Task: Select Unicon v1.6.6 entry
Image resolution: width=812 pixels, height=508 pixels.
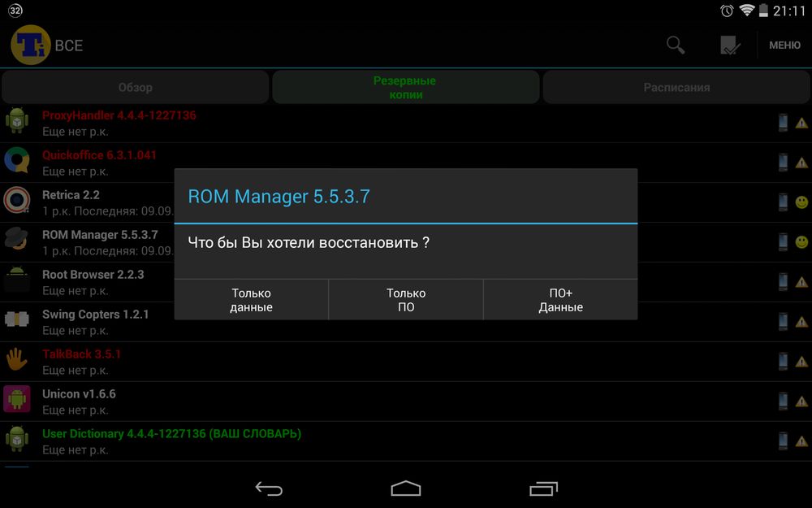Action: (x=406, y=402)
